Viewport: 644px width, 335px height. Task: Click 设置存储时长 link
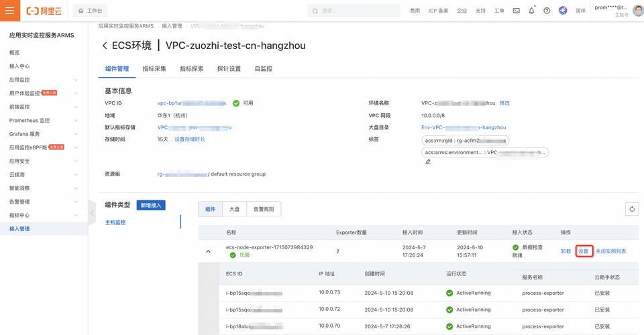pyautogui.click(x=190, y=139)
